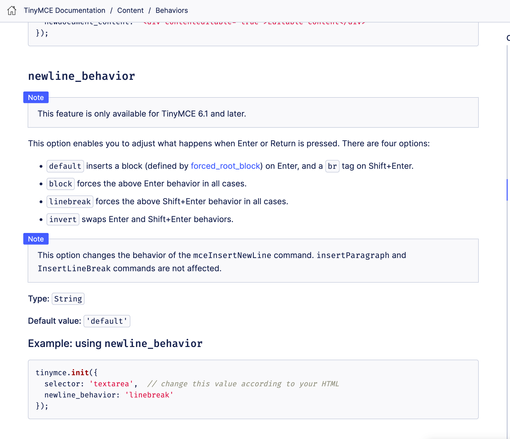510x439 pixels.
Task: Click the Note label above TinyMCE 6.1 notice
Action: pos(36,97)
